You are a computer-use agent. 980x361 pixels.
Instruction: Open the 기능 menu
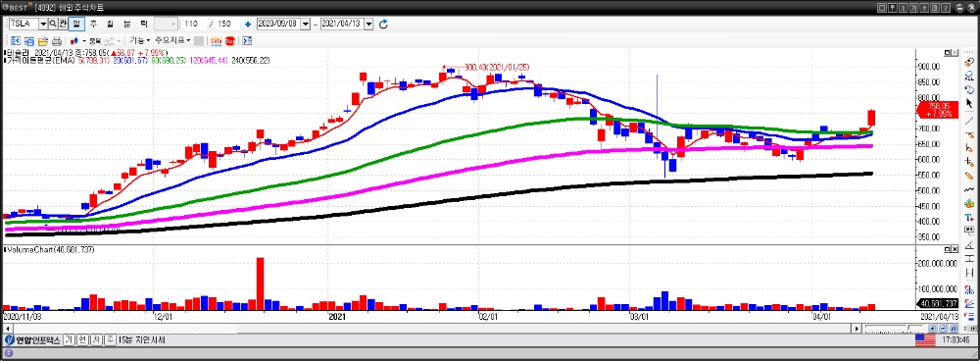140,40
